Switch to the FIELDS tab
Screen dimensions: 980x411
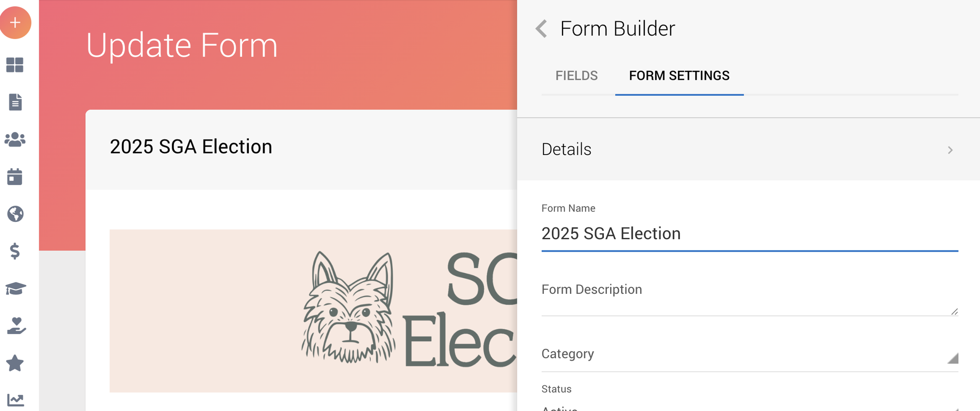coord(577,76)
